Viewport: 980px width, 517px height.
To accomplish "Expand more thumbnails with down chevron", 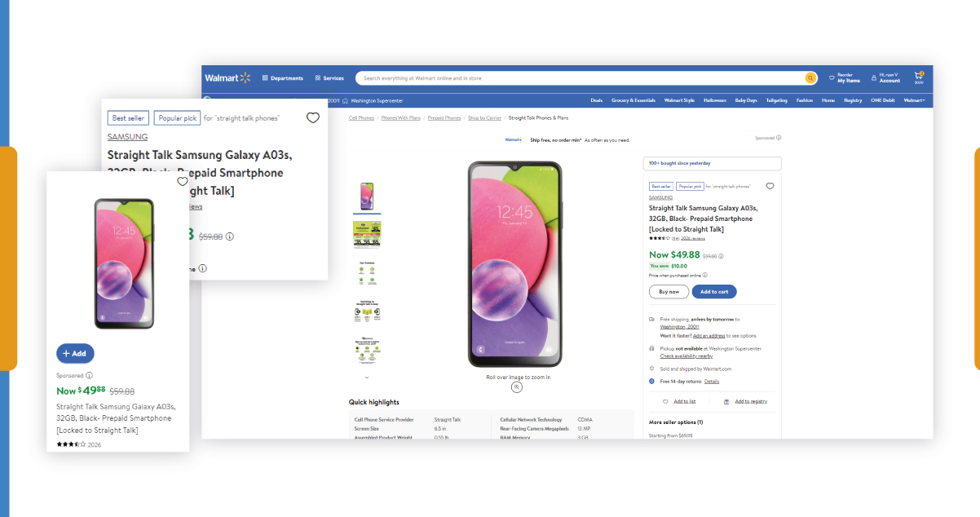I will [367, 378].
